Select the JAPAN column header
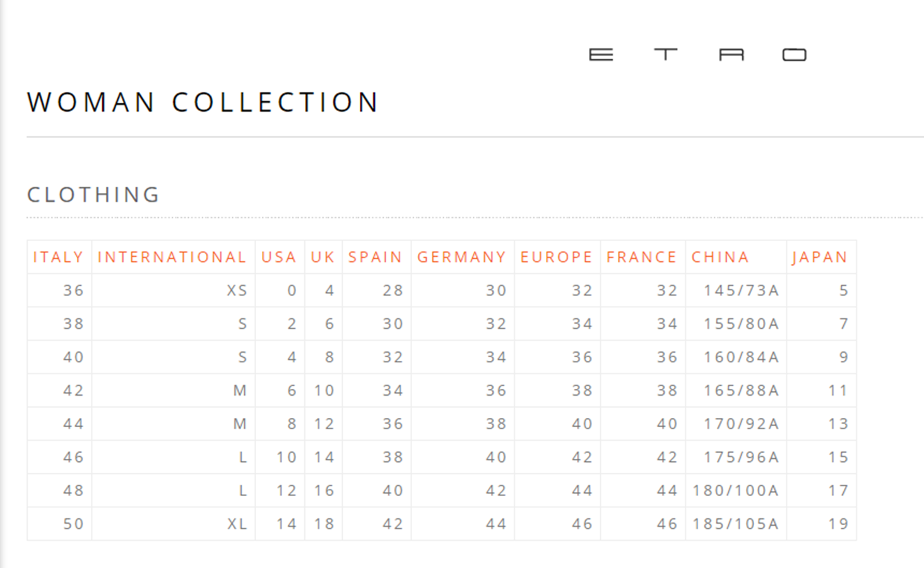Screen dimensions: 924x568 pyautogui.click(x=820, y=257)
